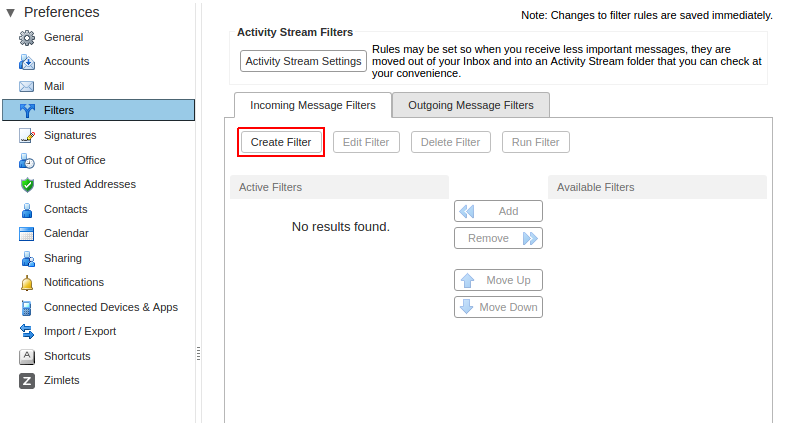Click the Signatures pen icon
The image size is (791, 423).
(x=27, y=135)
